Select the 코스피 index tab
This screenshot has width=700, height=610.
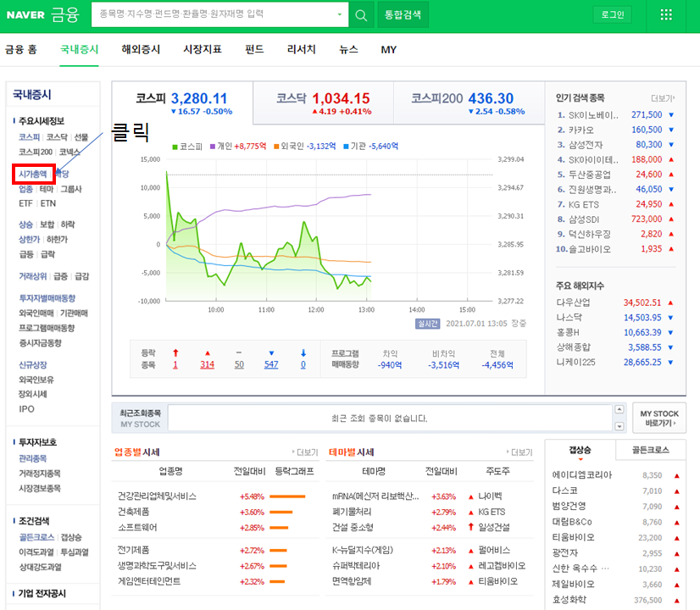click(x=182, y=103)
